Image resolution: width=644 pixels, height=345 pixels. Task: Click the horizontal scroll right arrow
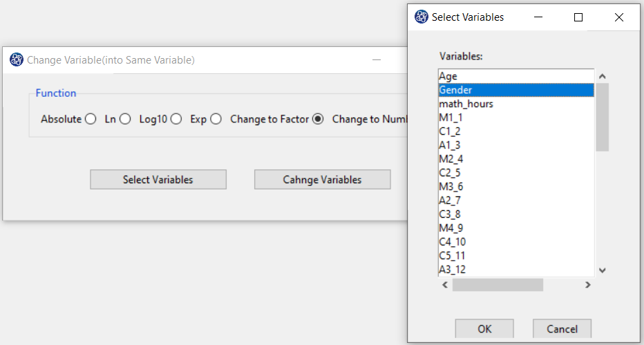588,284
